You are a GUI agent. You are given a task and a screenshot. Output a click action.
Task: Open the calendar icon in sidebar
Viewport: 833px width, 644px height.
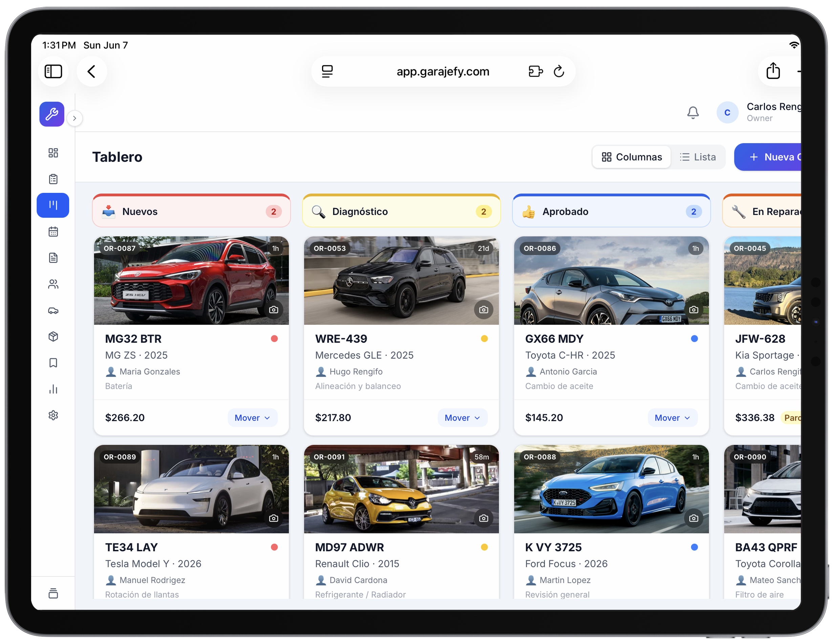click(53, 232)
